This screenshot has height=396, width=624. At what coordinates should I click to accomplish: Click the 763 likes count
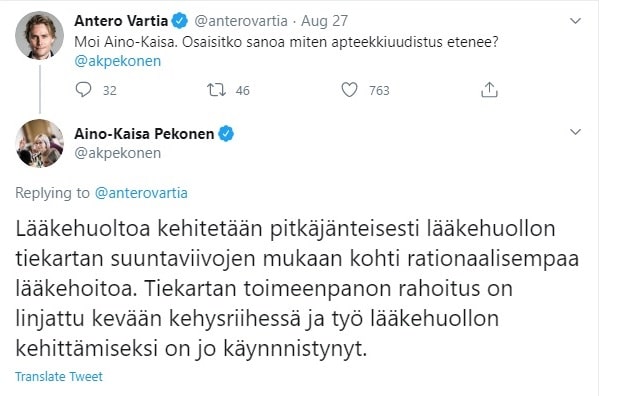tap(379, 91)
